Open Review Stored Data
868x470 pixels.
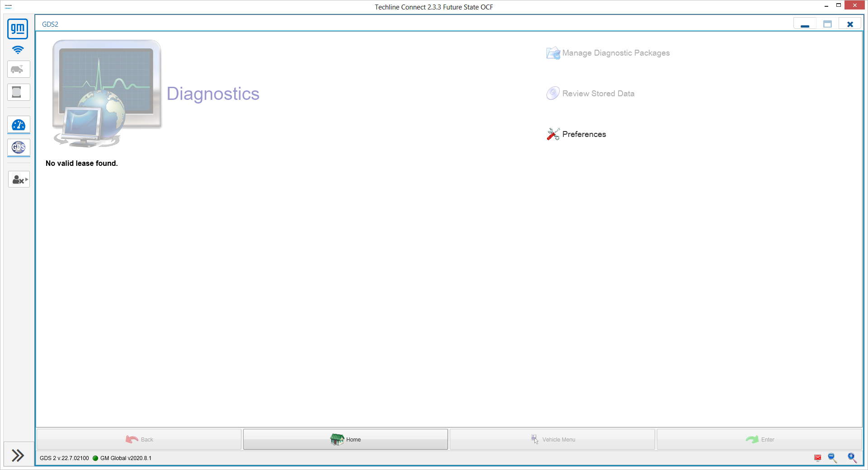pyautogui.click(x=590, y=94)
